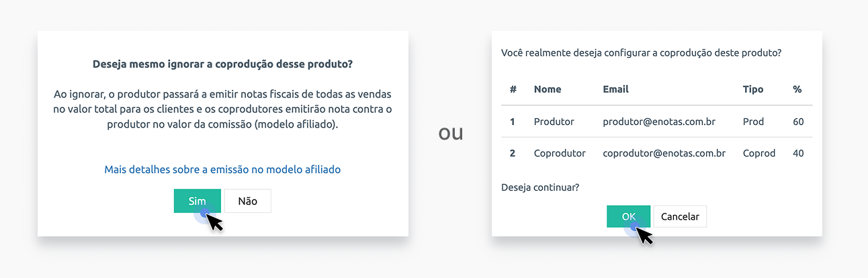Click the # column header
The width and height of the screenshot is (868, 278).
(513, 89)
